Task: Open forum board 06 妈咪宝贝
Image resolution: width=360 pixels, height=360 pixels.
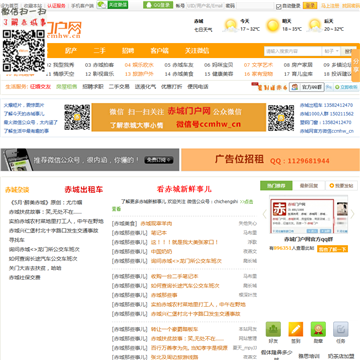Action: (219, 65)
